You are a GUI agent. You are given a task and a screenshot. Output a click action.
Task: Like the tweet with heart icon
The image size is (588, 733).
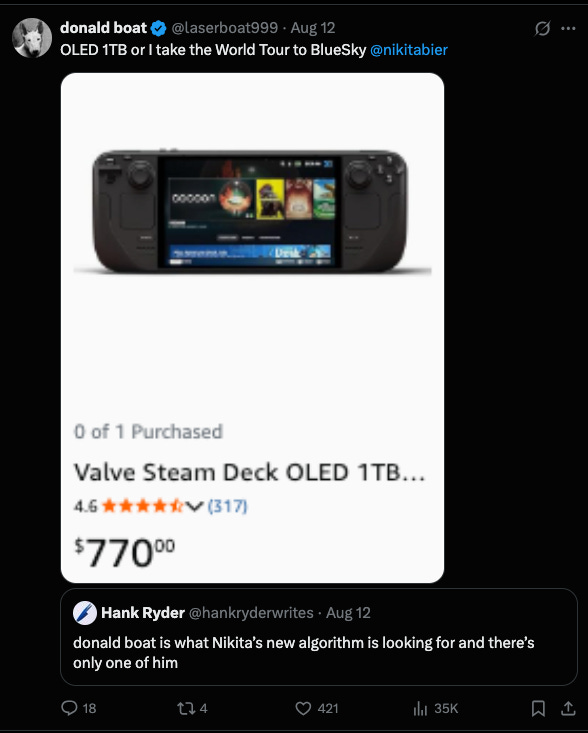click(x=303, y=708)
